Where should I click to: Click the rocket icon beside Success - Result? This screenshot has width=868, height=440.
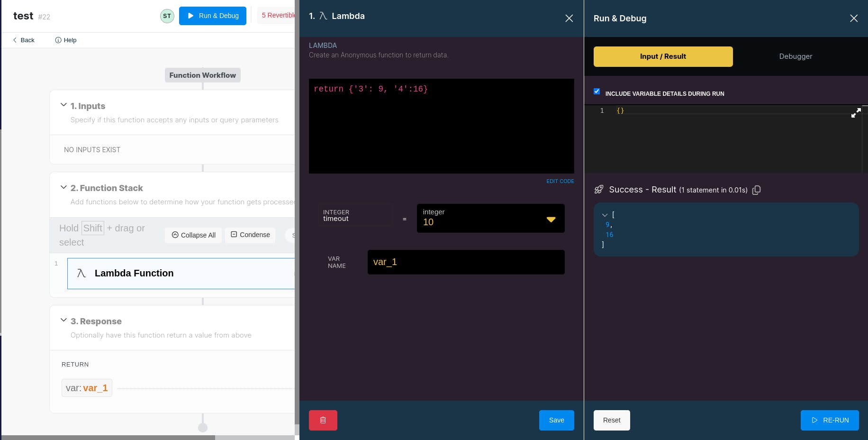pos(599,190)
